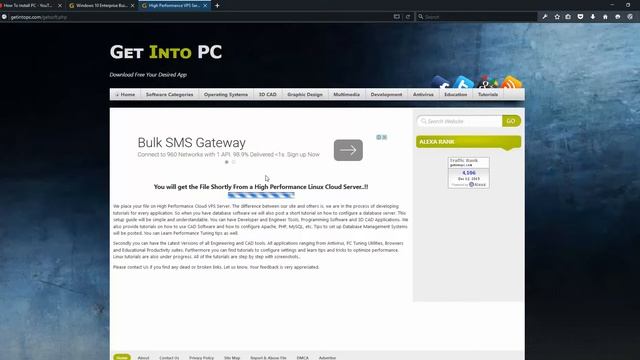
Task: Toggle reader view icon in address bar
Action: (x=397, y=17)
